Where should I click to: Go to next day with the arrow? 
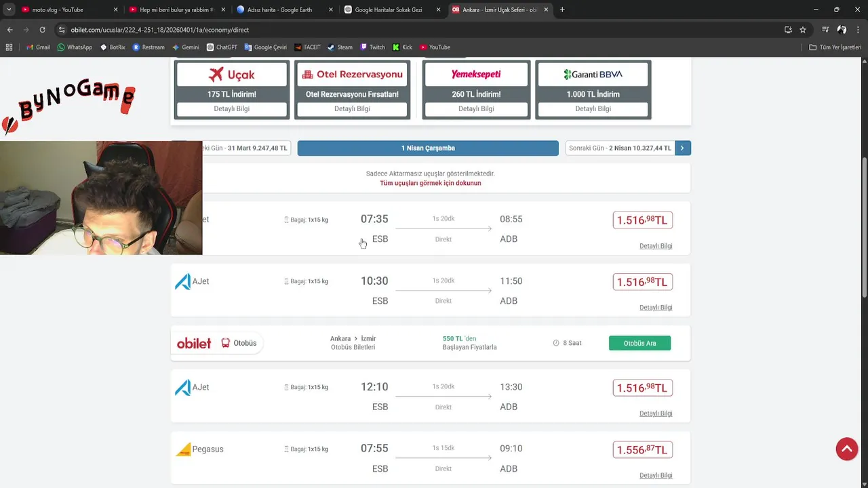[x=683, y=148]
